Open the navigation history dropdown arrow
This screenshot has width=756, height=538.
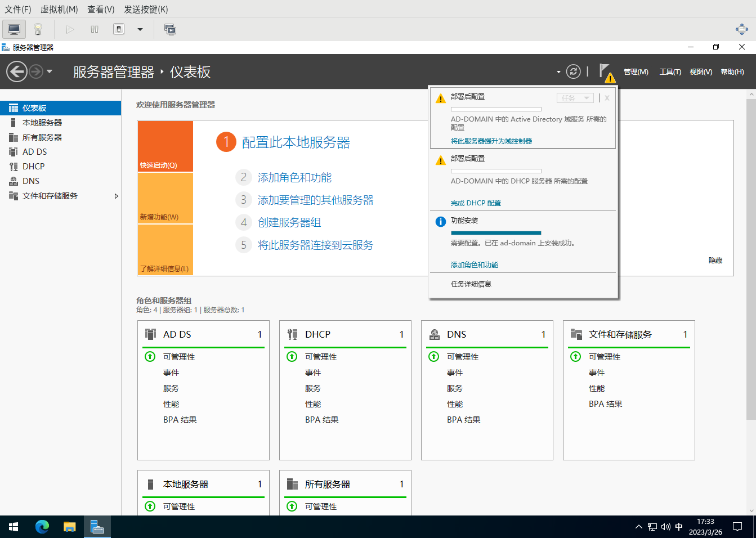pos(50,71)
